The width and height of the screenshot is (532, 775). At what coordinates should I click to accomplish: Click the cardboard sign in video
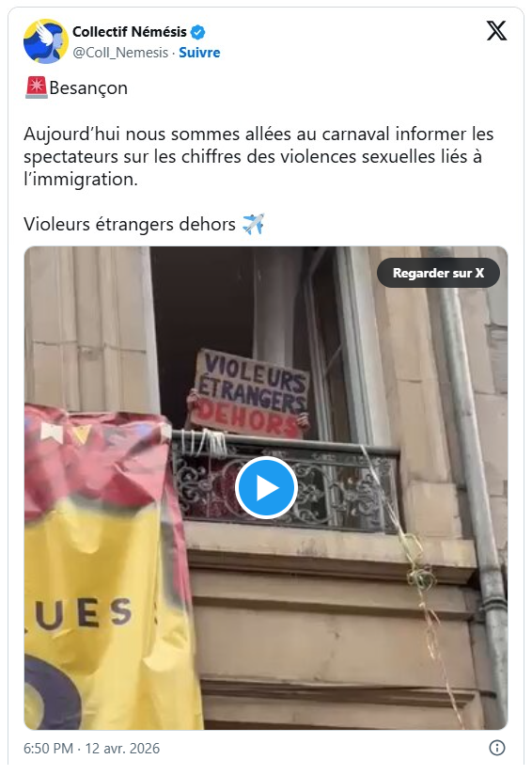coord(251,393)
